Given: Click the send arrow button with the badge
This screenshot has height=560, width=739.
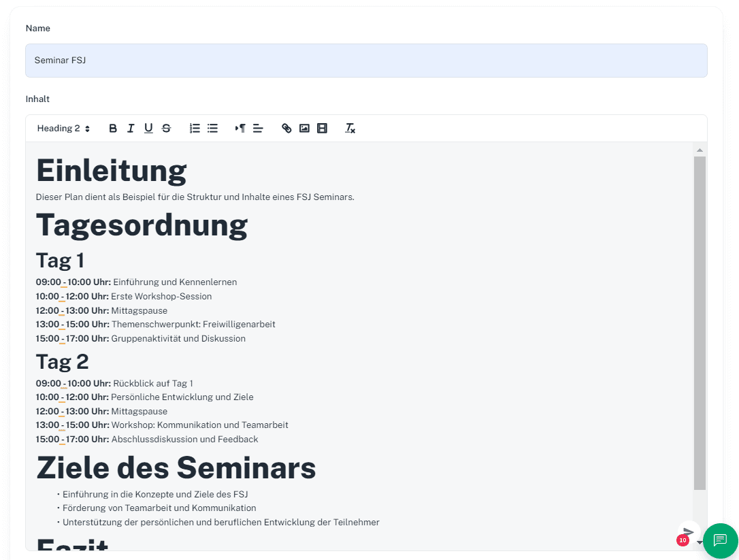Looking at the screenshot, I should click(x=689, y=533).
